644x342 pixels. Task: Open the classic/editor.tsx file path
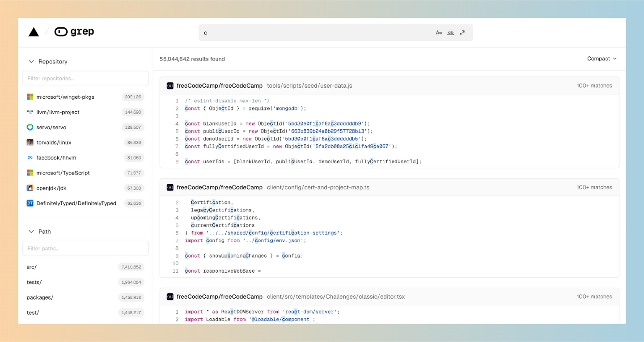pyautogui.click(x=336, y=297)
